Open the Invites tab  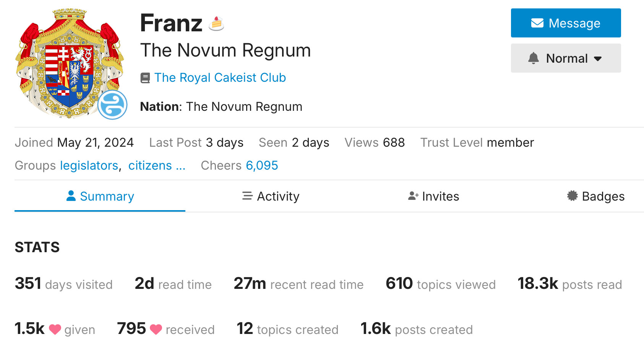433,196
